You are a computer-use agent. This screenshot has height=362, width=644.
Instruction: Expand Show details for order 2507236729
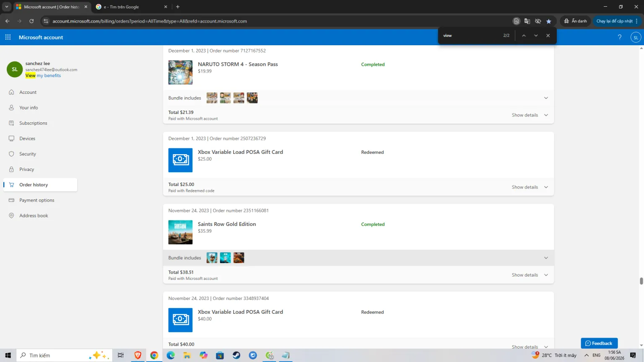[x=530, y=187]
